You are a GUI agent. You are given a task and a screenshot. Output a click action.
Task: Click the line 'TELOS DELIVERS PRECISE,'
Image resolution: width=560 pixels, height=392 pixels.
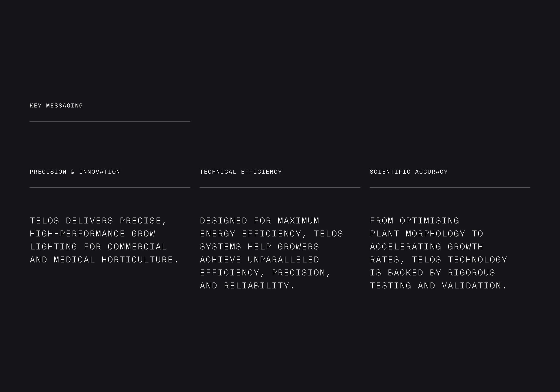coord(98,221)
